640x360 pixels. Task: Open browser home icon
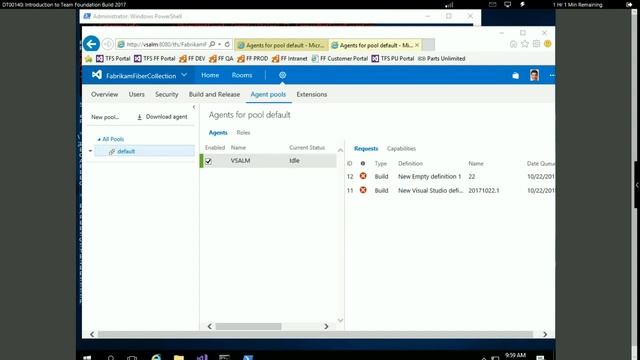click(513, 44)
